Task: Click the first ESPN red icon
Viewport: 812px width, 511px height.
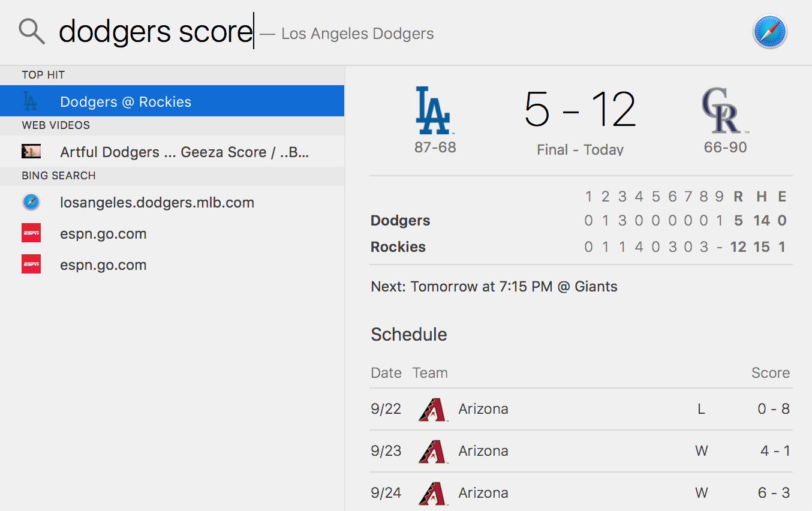Action: click(31, 234)
